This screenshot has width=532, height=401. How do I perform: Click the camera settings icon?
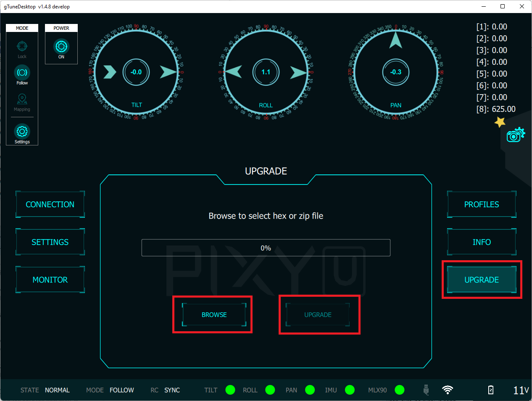(x=515, y=135)
